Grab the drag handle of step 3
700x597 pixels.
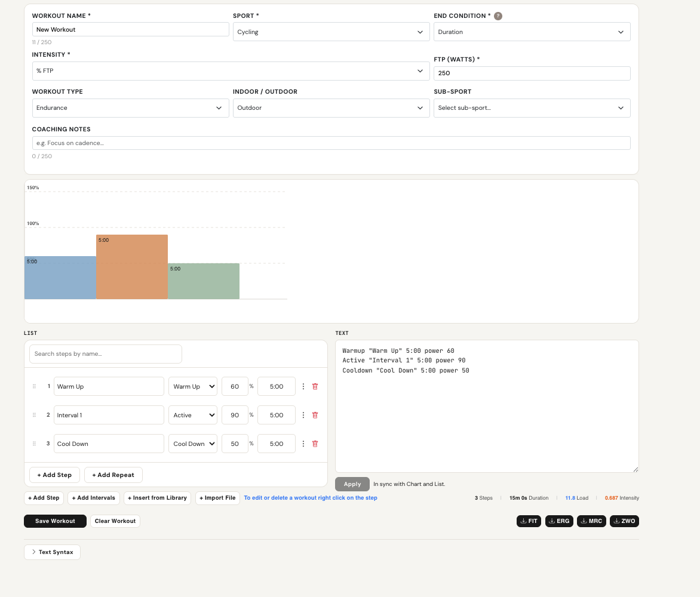(x=34, y=444)
